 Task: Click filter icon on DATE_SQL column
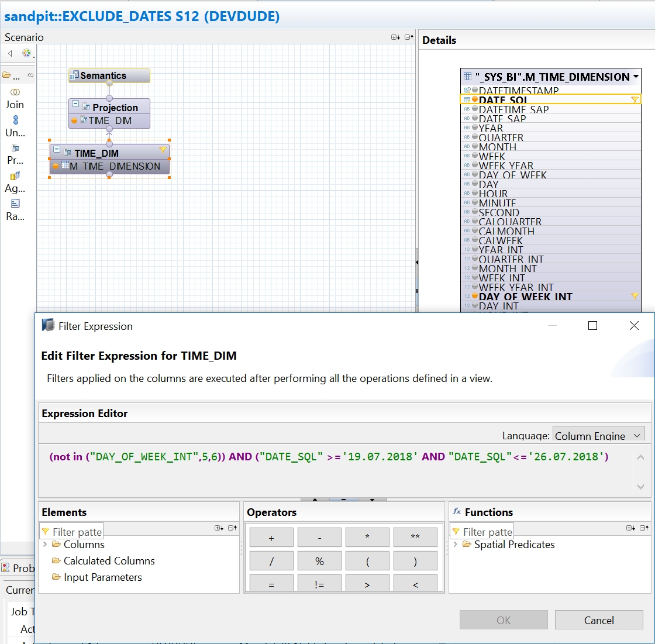coord(635,99)
